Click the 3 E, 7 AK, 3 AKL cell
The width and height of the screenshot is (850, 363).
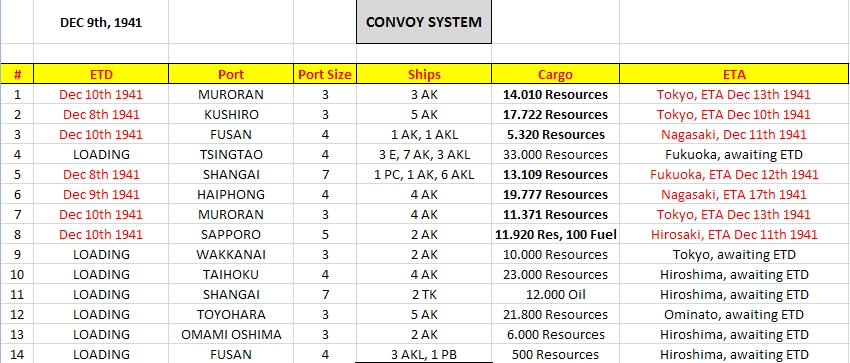[x=423, y=154]
